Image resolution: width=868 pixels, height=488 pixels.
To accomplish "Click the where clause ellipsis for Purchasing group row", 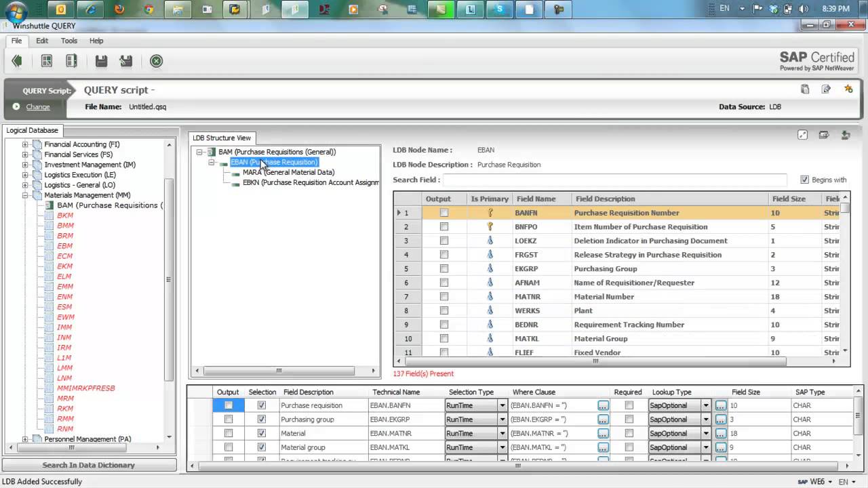I will [603, 420].
